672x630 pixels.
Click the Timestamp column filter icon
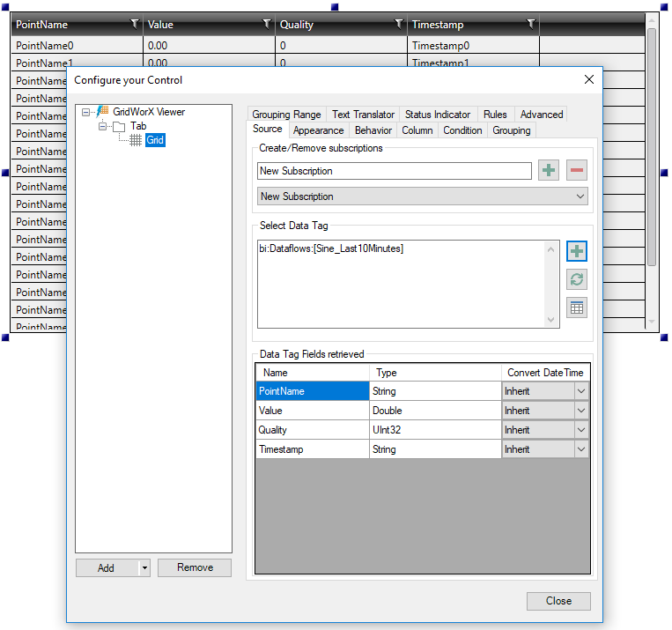530,24
